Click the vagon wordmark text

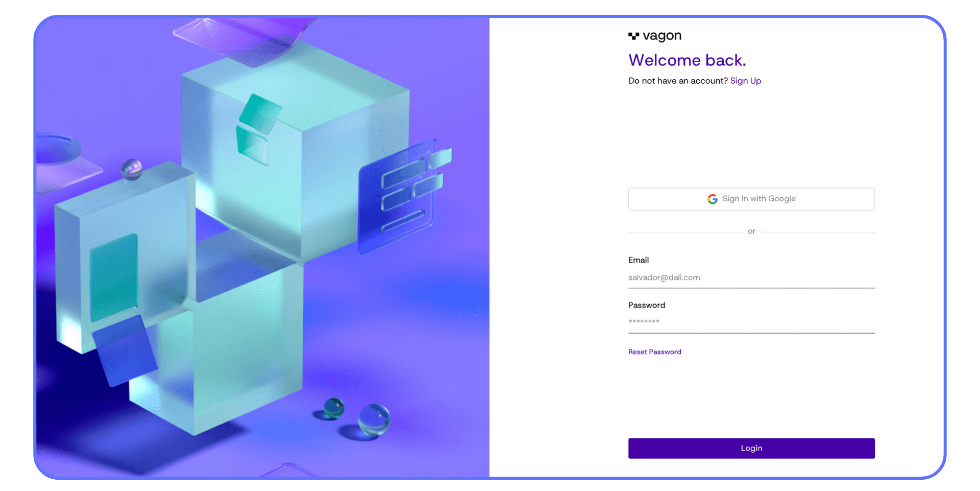(662, 36)
